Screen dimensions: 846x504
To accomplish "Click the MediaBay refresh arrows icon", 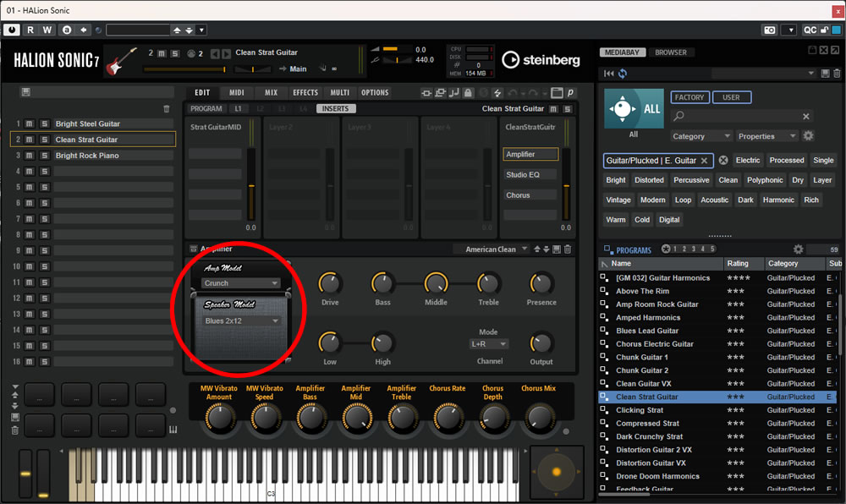I will coord(623,74).
